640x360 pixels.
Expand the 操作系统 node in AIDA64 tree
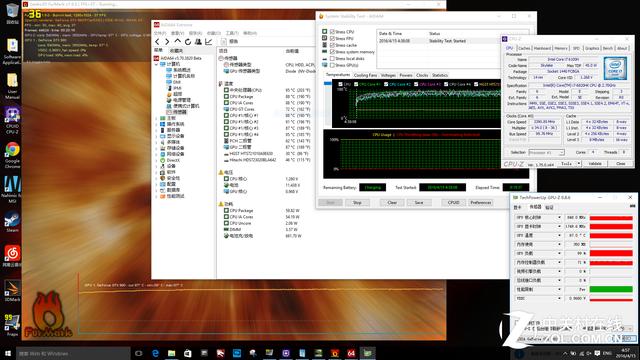click(x=156, y=124)
